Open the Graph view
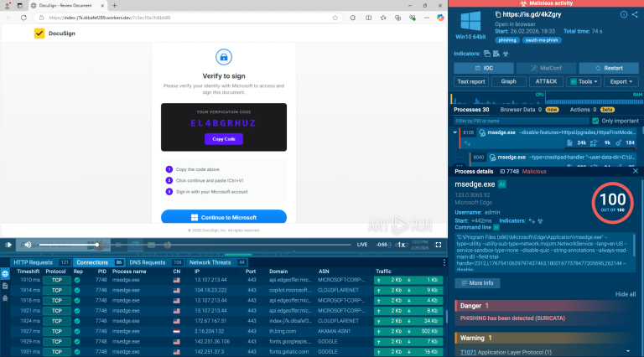The height and width of the screenshot is (357, 644). coord(508,81)
